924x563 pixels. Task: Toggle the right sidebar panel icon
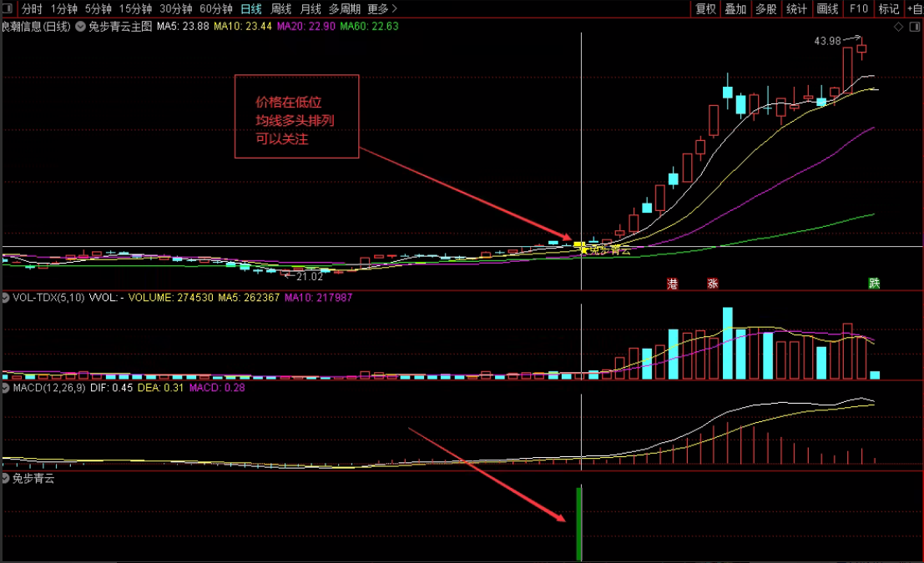pos(915,27)
